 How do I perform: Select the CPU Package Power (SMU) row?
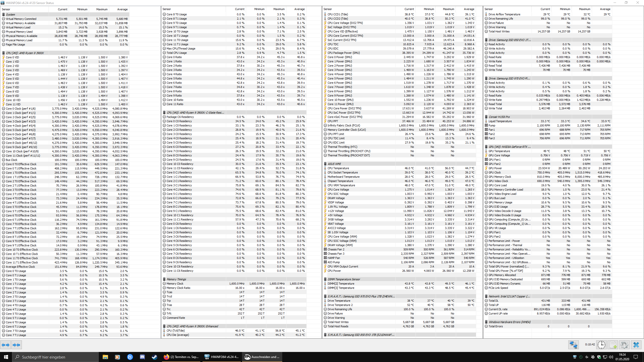tap(399, 53)
